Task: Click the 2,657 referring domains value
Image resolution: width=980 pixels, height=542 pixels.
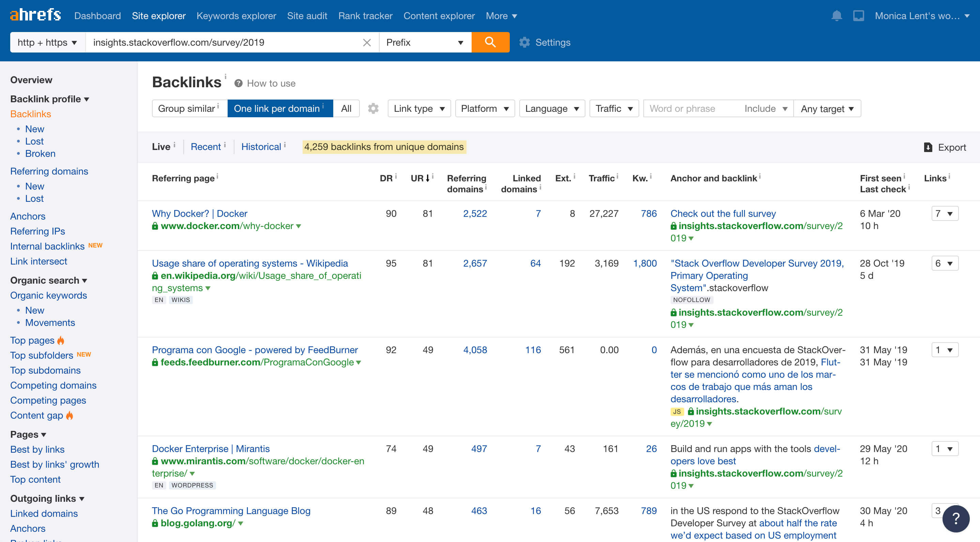Action: tap(475, 263)
